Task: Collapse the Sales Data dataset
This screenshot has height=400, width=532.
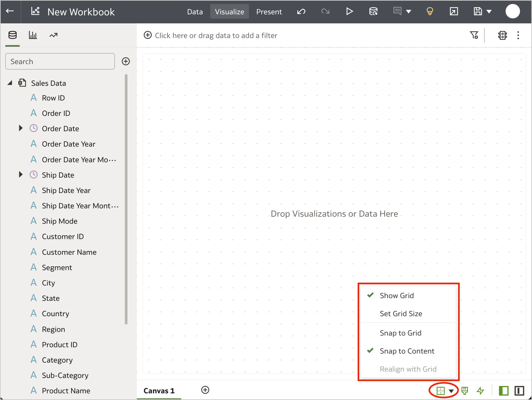Action: [x=10, y=83]
